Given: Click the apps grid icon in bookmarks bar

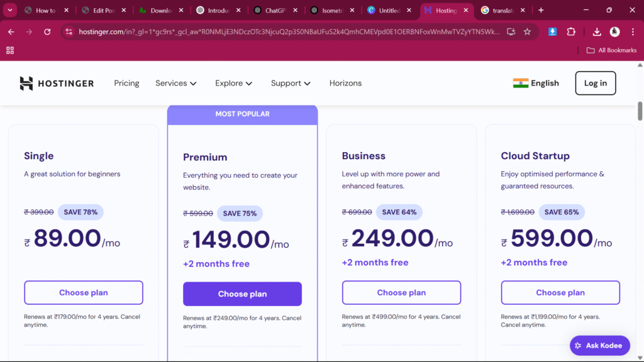Looking at the screenshot, I should (x=10, y=50).
